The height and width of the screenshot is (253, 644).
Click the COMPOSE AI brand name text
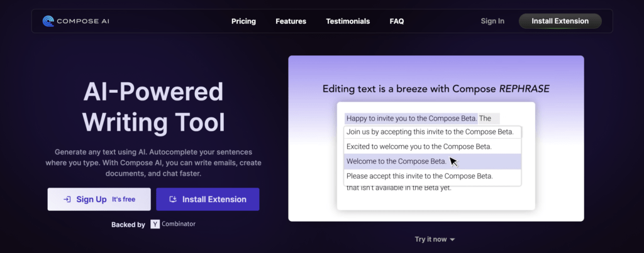[x=83, y=21]
